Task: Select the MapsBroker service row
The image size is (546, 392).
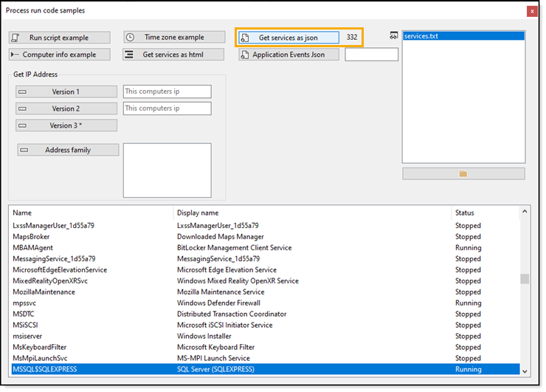Action: (x=266, y=237)
